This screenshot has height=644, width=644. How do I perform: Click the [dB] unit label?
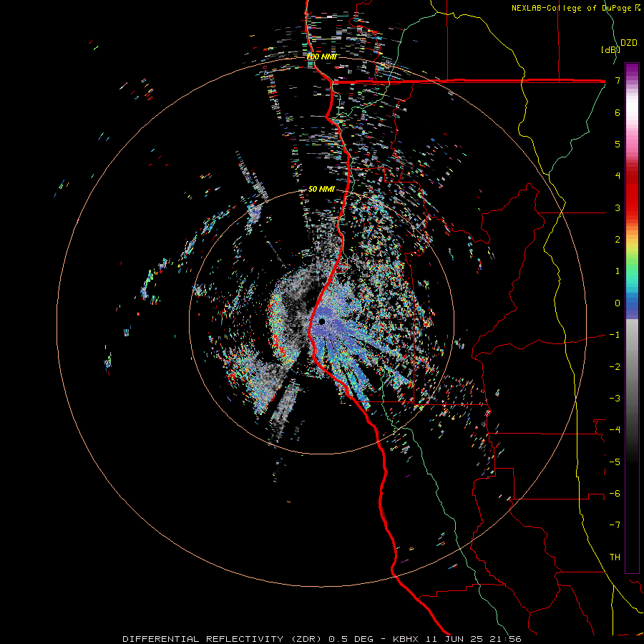(x=610, y=49)
